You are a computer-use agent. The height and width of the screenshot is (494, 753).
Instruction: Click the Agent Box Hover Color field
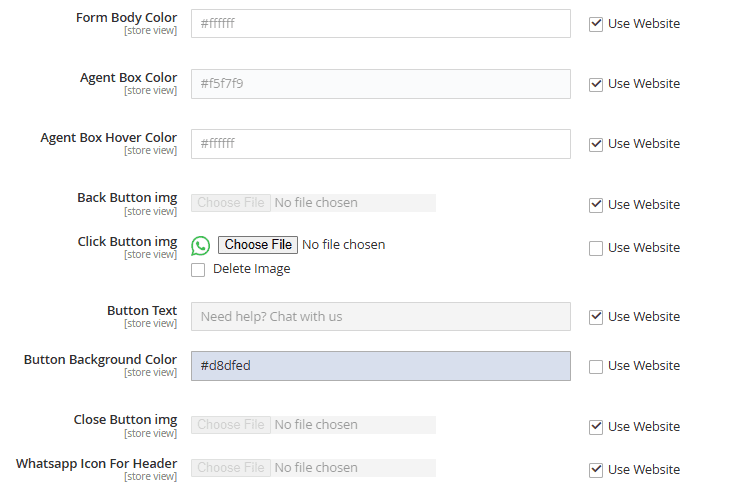(x=380, y=144)
